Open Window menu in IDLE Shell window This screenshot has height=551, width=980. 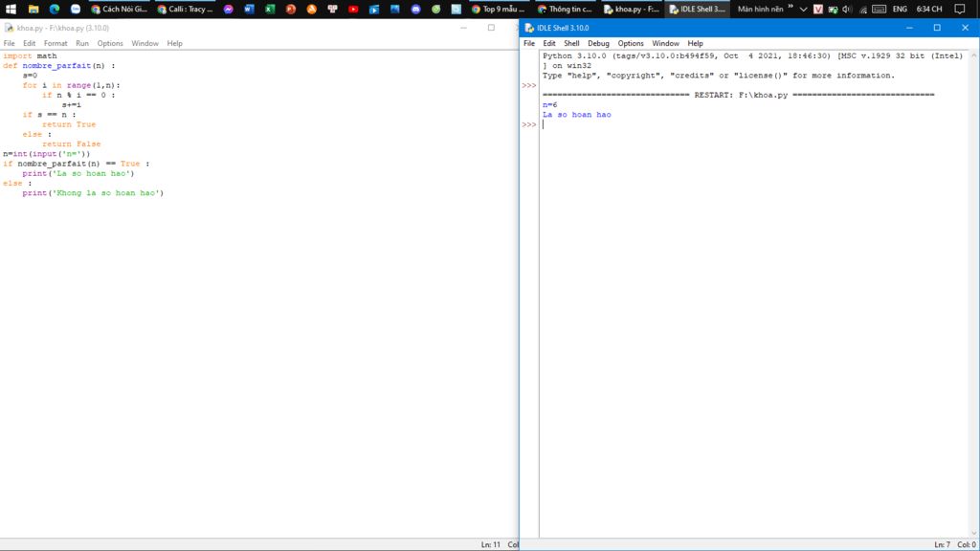(x=665, y=43)
